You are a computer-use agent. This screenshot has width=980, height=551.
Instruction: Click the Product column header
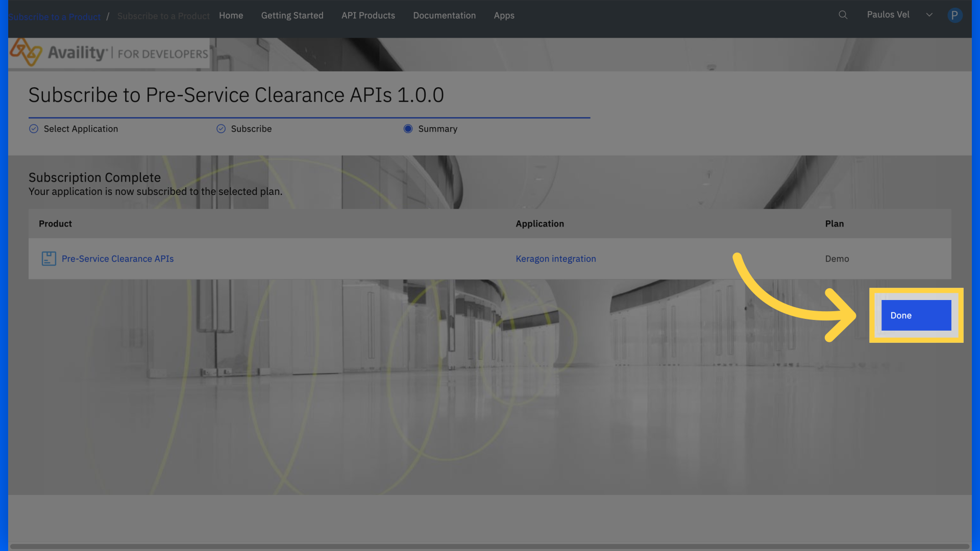[x=56, y=223]
